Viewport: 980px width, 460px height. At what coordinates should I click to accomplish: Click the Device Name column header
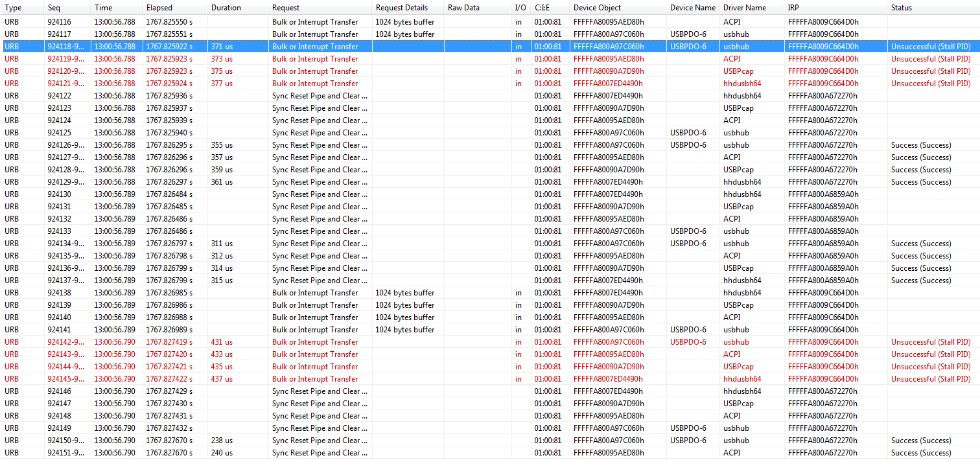(x=694, y=8)
